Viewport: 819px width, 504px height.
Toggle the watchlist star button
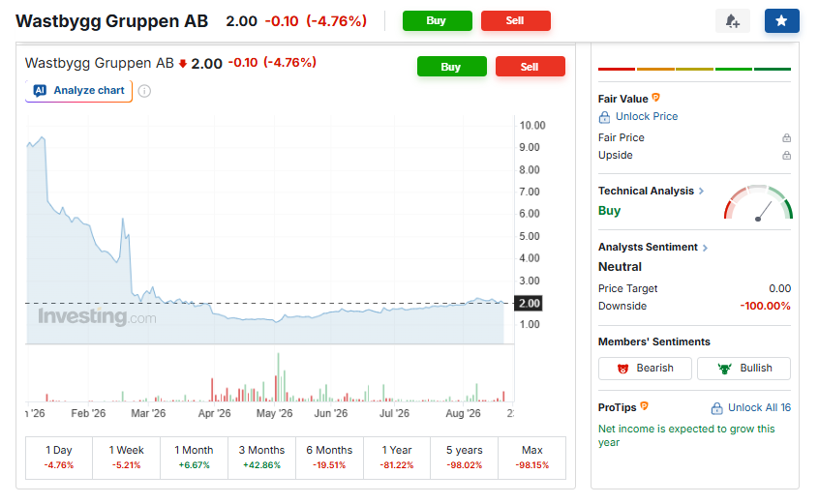(781, 21)
